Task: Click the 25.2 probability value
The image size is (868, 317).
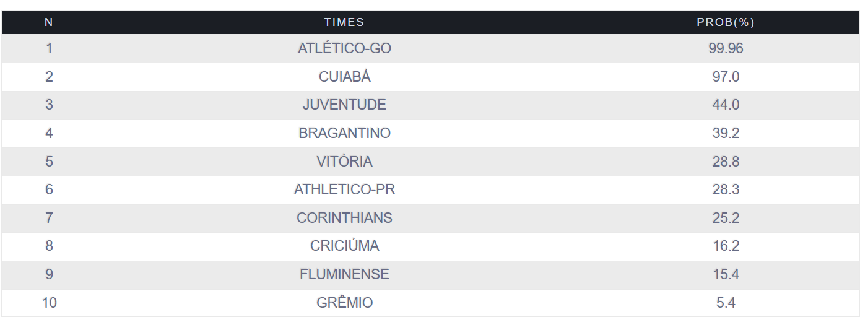Action: pos(726,218)
